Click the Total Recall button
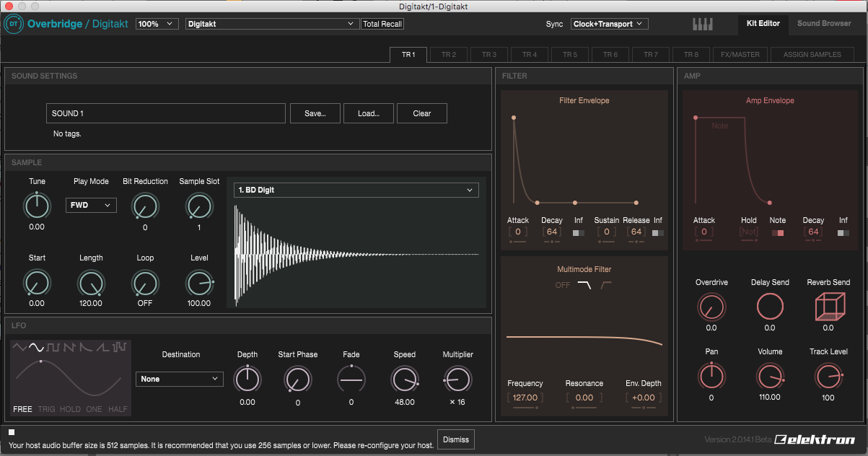Screen dimensions: 868x456 pyautogui.click(x=382, y=24)
